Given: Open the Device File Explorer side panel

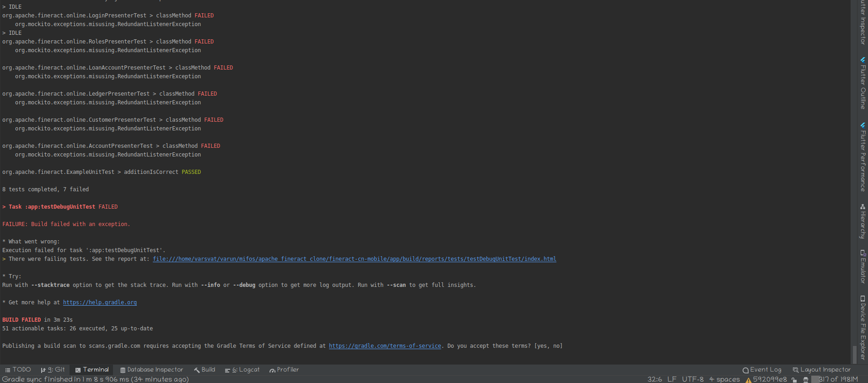Looking at the screenshot, I should (863, 328).
